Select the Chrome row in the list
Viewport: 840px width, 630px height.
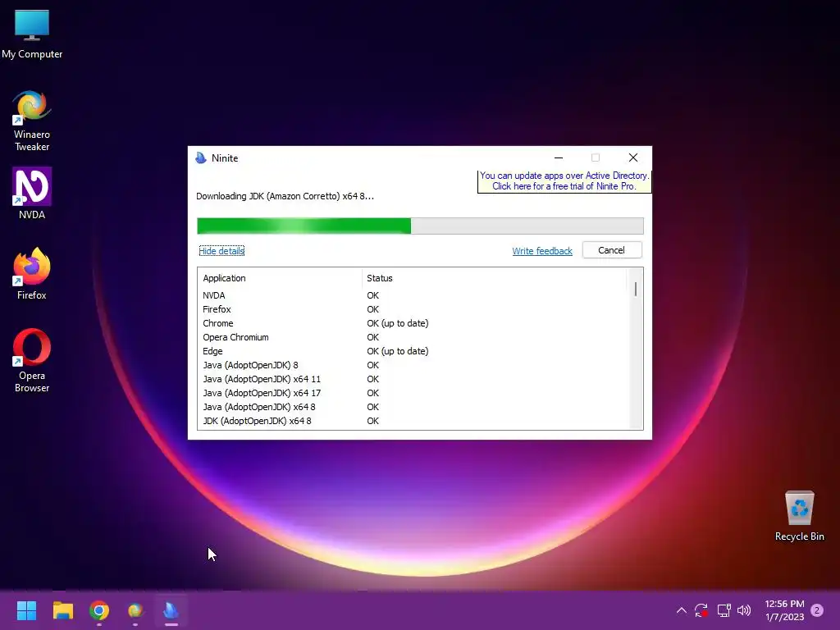tap(413, 323)
